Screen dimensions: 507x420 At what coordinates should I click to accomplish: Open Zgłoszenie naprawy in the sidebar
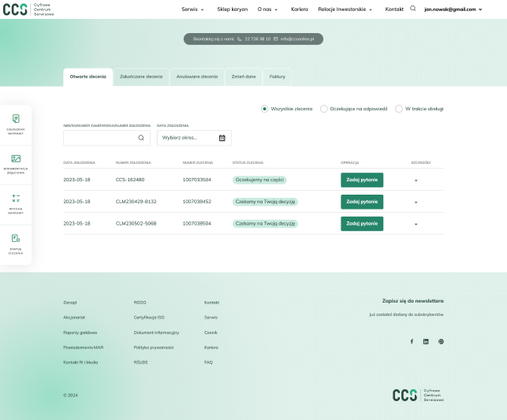[16, 119]
